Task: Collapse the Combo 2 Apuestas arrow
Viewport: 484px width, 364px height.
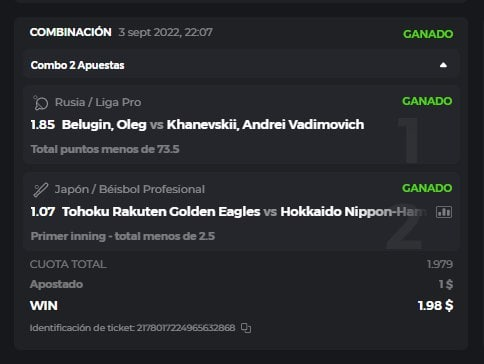Action: (x=443, y=65)
